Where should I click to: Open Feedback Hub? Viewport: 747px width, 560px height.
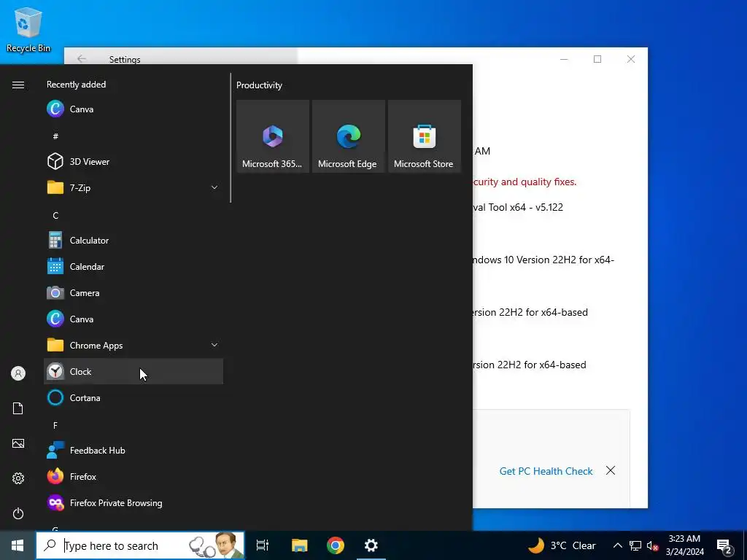click(133, 451)
